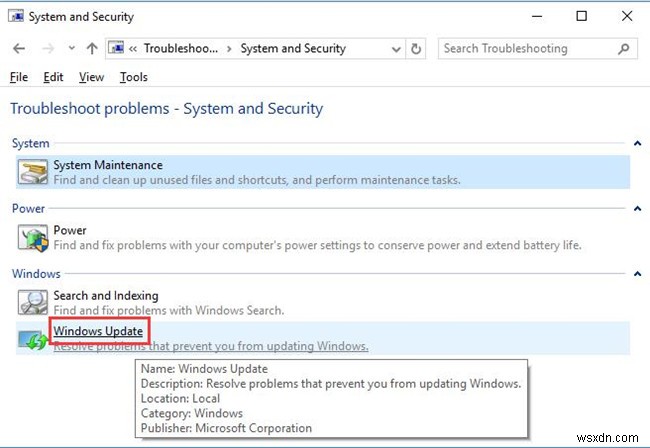This screenshot has width=650, height=448.
Task: Open the View menu
Action: tap(91, 77)
